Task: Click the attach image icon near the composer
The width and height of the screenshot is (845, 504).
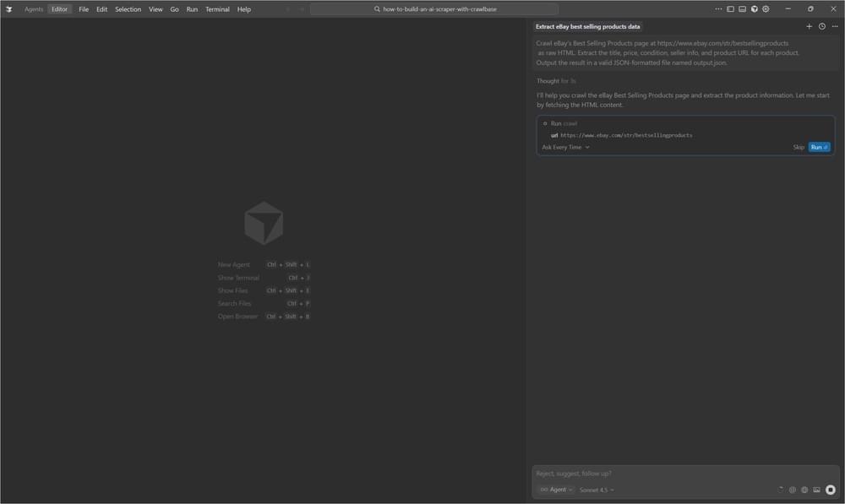Action: pos(816,490)
